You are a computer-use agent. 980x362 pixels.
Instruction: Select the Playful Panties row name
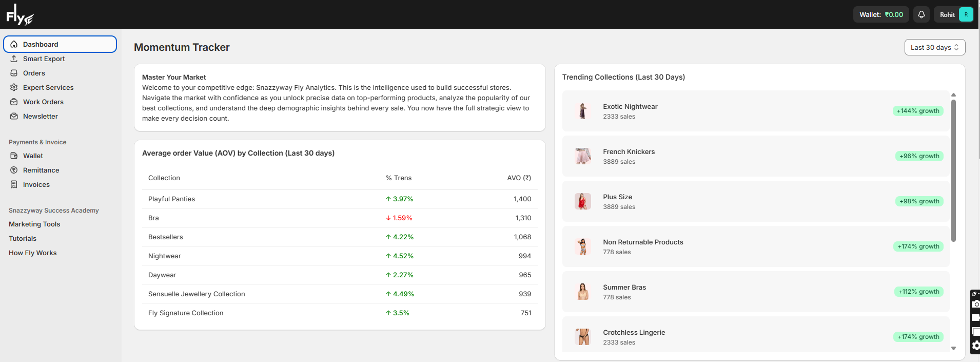pyautogui.click(x=171, y=199)
